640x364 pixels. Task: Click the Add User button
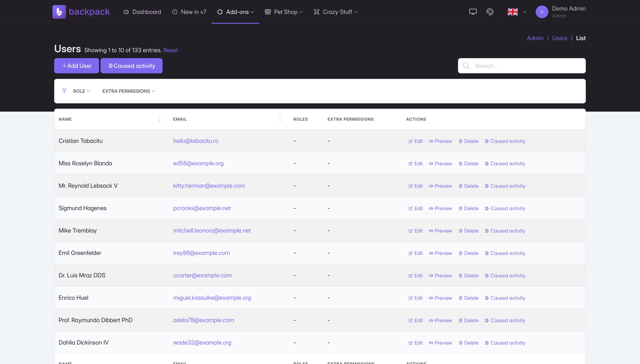[77, 66]
